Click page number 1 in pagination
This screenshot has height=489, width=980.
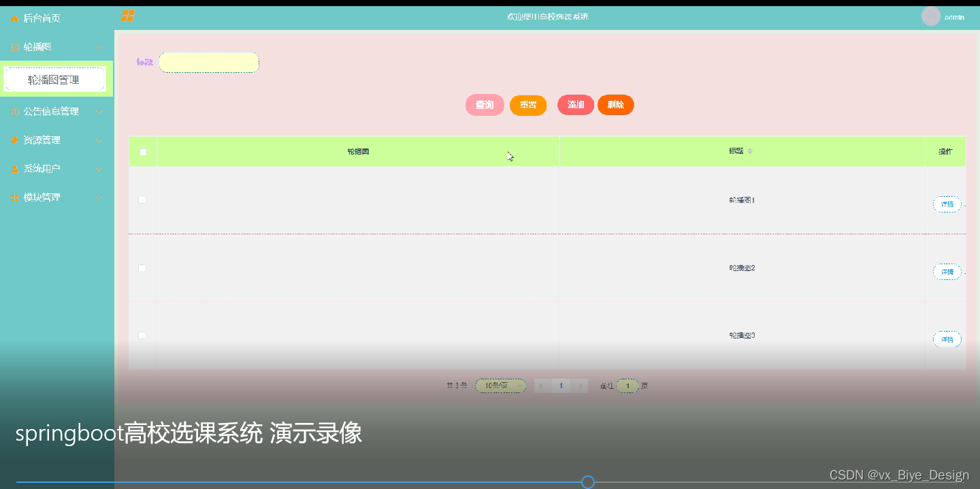(x=561, y=385)
